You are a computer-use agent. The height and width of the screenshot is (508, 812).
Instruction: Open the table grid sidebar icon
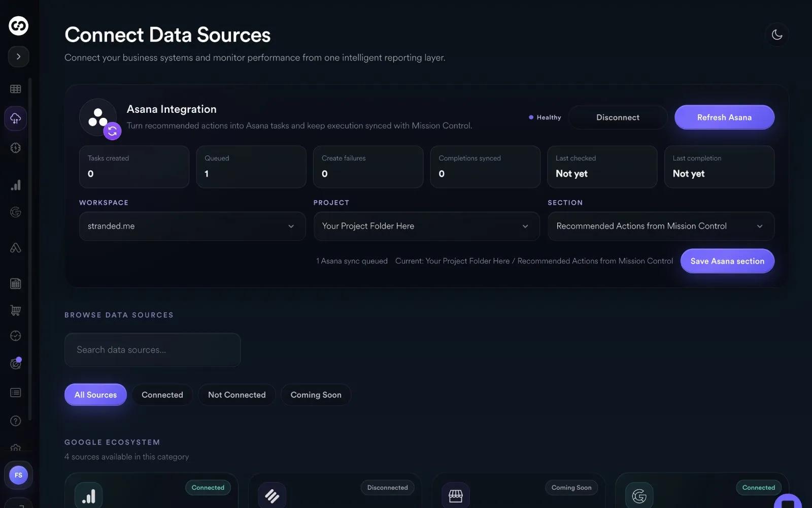(16, 89)
